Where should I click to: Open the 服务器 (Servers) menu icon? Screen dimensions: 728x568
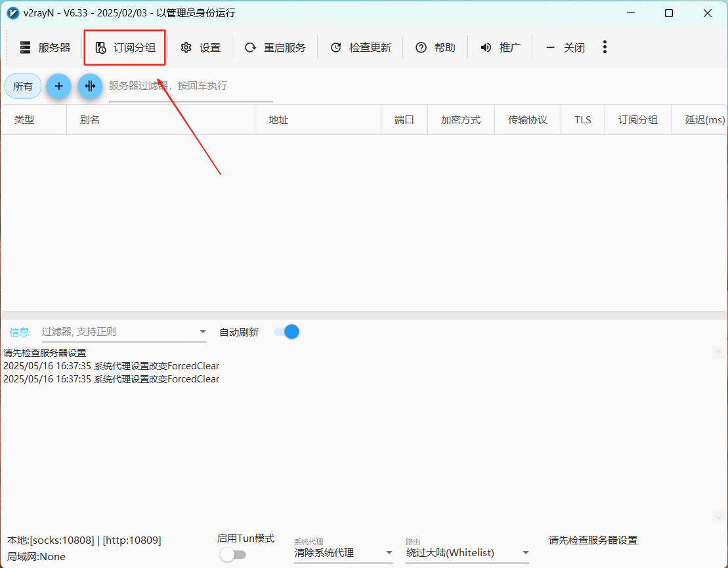point(25,47)
